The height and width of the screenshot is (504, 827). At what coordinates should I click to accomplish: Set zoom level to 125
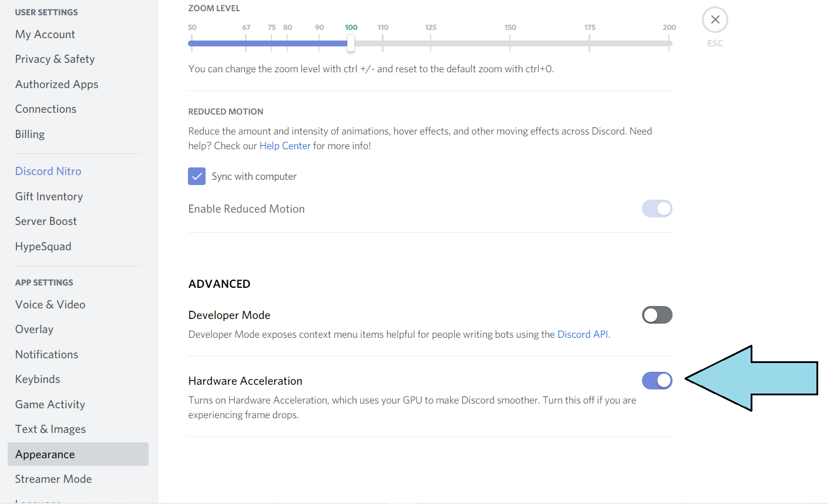(431, 28)
